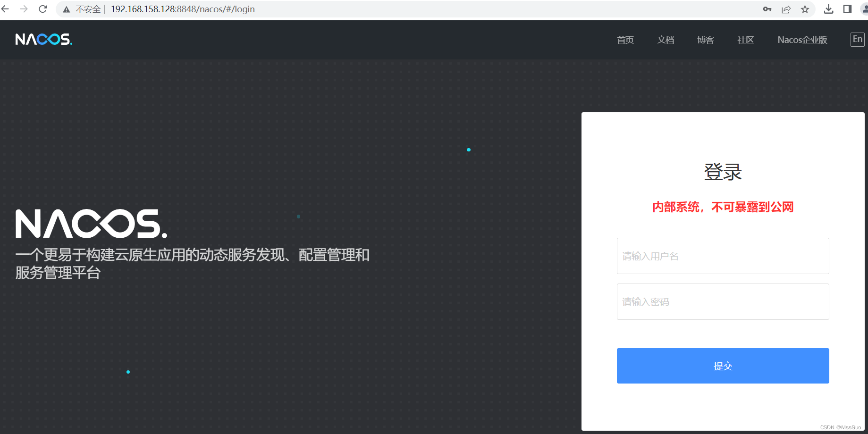Reload the Nacos login page

point(43,9)
